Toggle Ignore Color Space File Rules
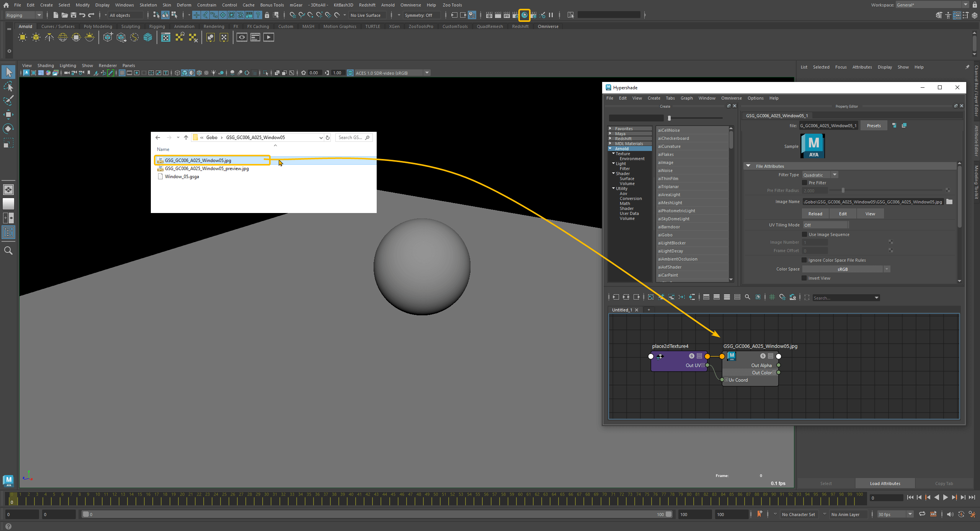This screenshot has width=980, height=531. tap(805, 260)
